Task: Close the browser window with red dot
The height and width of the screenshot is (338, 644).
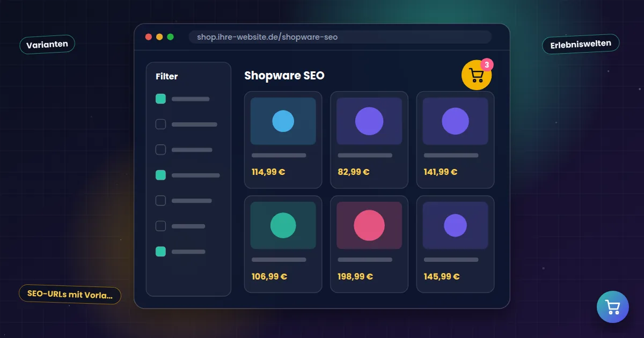Action: pos(149,37)
